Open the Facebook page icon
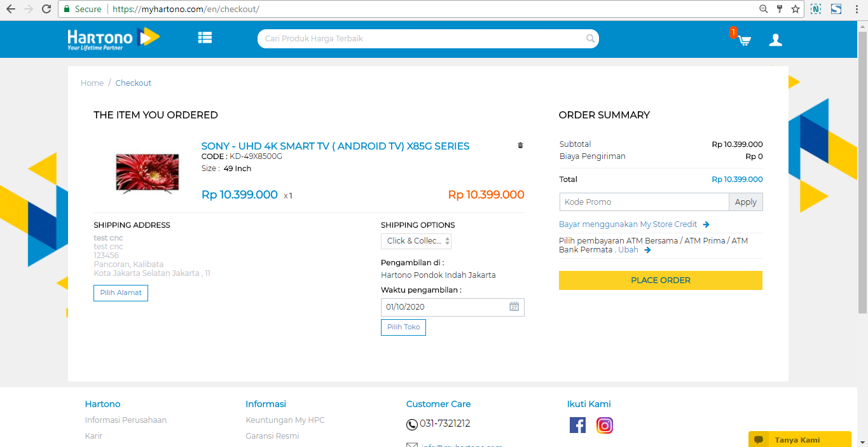Viewport: 868px width, 447px height. tap(577, 425)
